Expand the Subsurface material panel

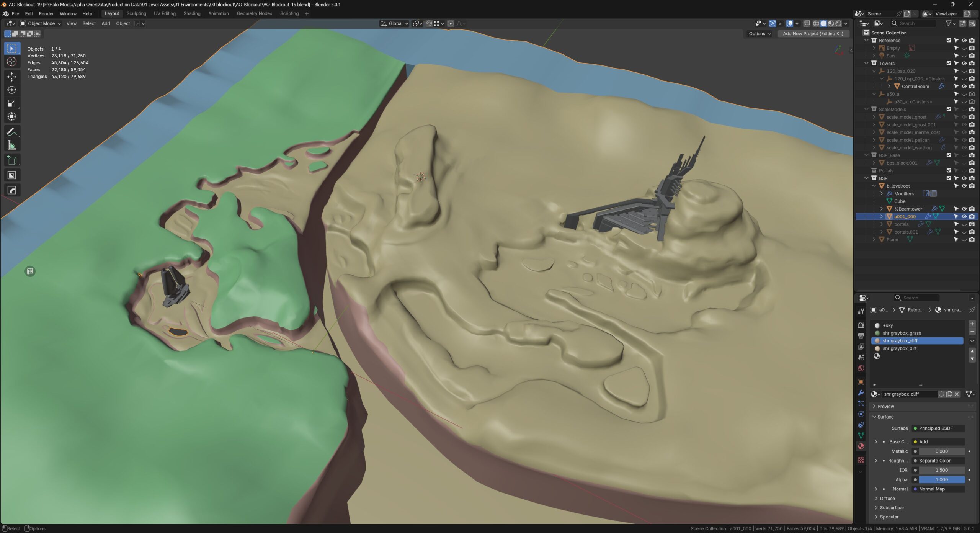(891, 508)
